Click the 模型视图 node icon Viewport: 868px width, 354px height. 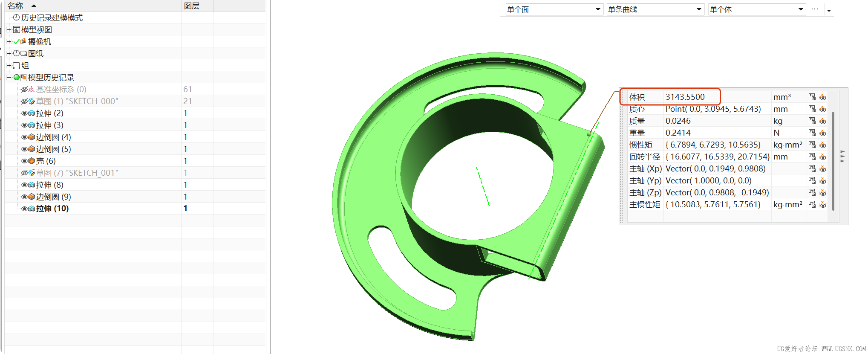17,29
